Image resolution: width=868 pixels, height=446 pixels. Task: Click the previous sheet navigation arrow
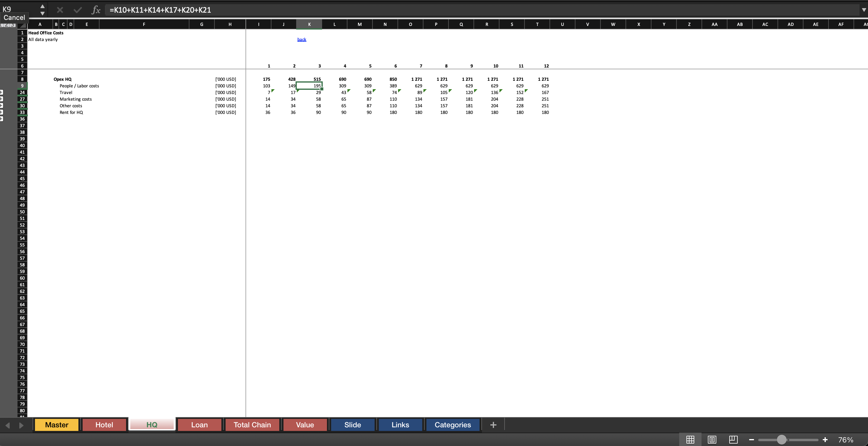click(8, 425)
